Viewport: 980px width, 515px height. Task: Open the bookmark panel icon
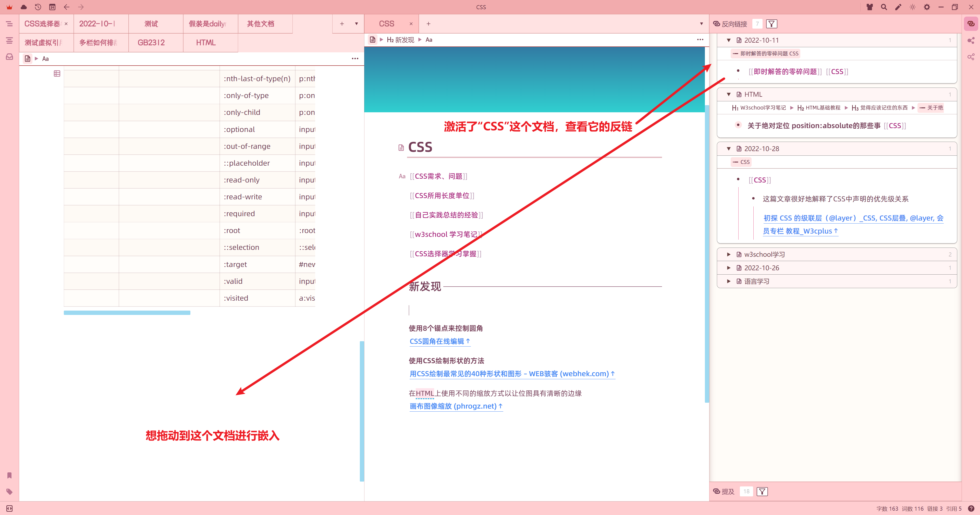(9, 475)
